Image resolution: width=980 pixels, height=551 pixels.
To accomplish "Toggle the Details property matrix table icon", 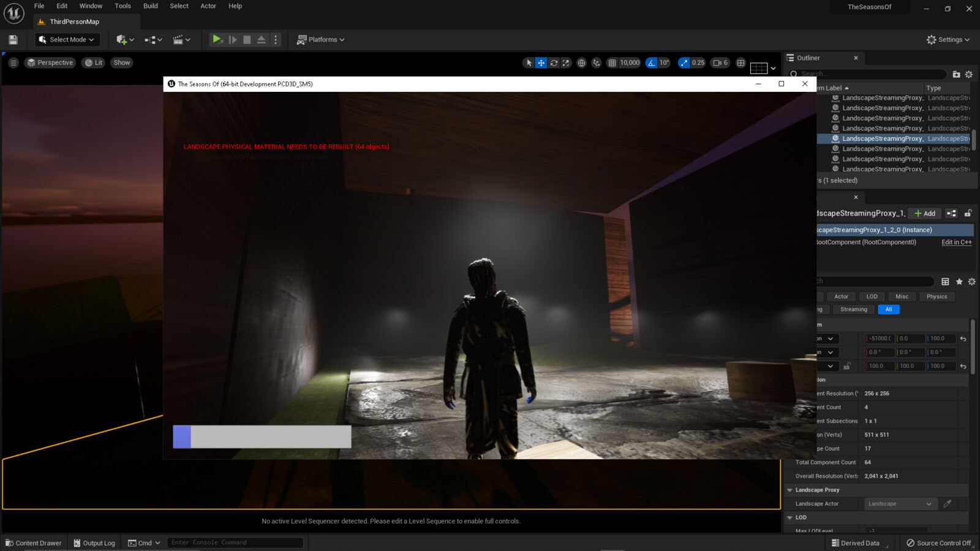I will pos(945,282).
